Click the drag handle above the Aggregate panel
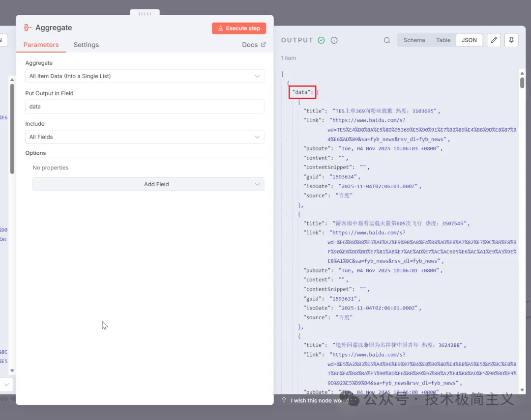Screen dimensions: 531x420 (145, 14)
